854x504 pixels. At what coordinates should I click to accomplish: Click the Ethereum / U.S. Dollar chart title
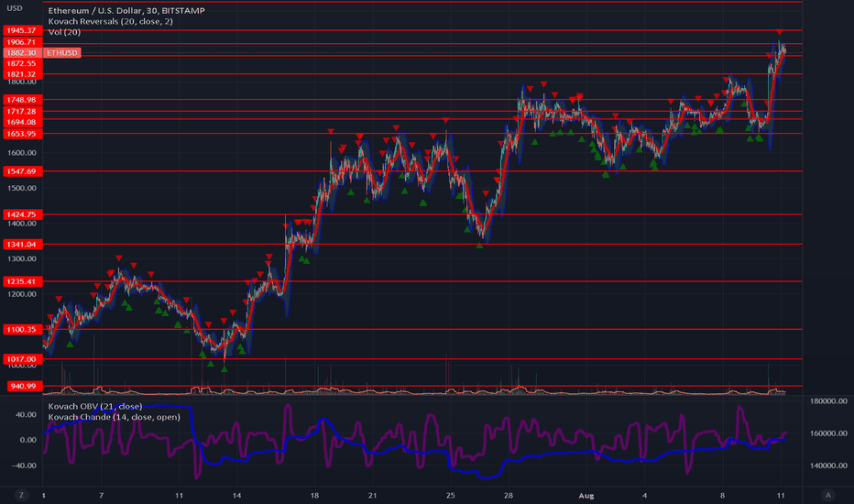(126, 10)
